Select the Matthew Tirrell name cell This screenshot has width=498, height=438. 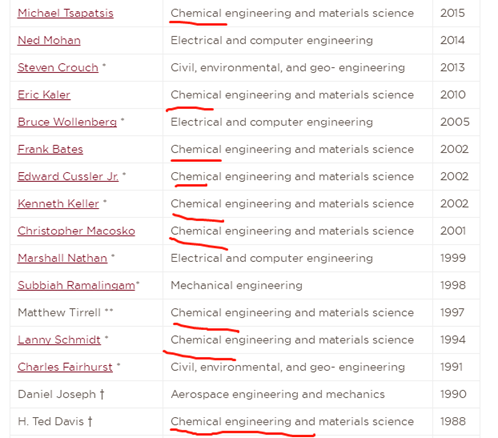(87, 313)
